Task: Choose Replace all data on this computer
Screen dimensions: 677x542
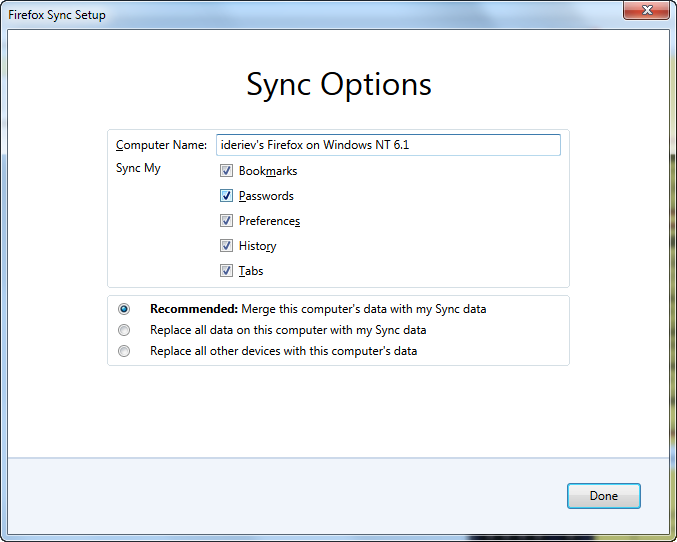Action: tap(124, 330)
